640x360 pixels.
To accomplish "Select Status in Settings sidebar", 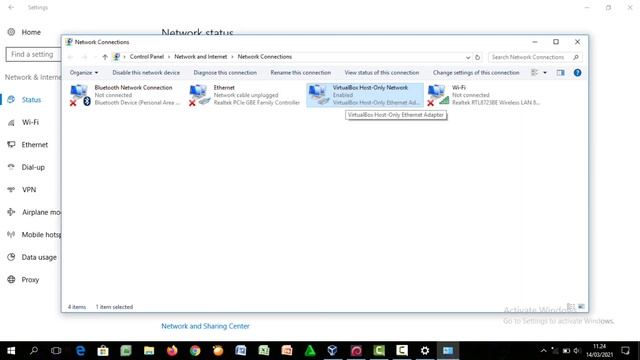I will coord(31,100).
